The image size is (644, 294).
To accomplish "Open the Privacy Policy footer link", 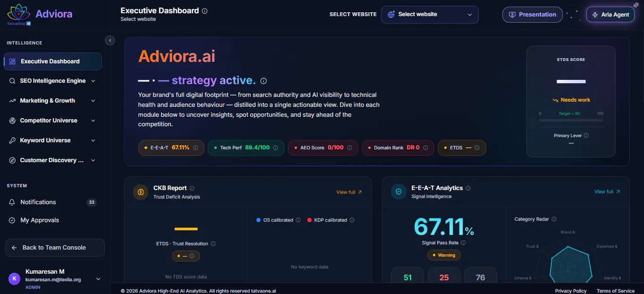I will coord(571,291).
